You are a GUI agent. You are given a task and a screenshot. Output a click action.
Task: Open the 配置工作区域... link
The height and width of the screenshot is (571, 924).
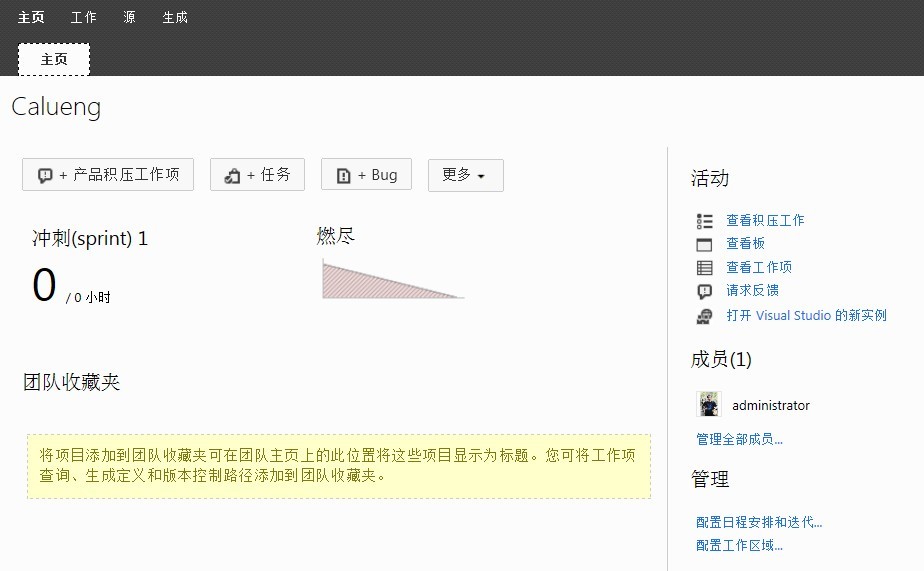tap(739, 545)
